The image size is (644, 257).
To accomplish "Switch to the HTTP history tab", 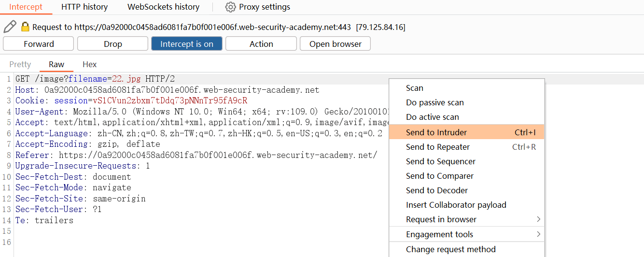I will tap(84, 7).
